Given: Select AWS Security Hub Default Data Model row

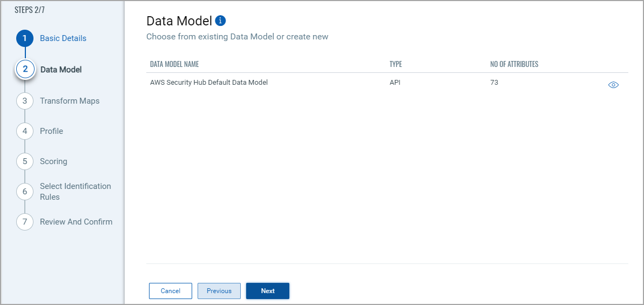Looking at the screenshot, I should [209, 83].
